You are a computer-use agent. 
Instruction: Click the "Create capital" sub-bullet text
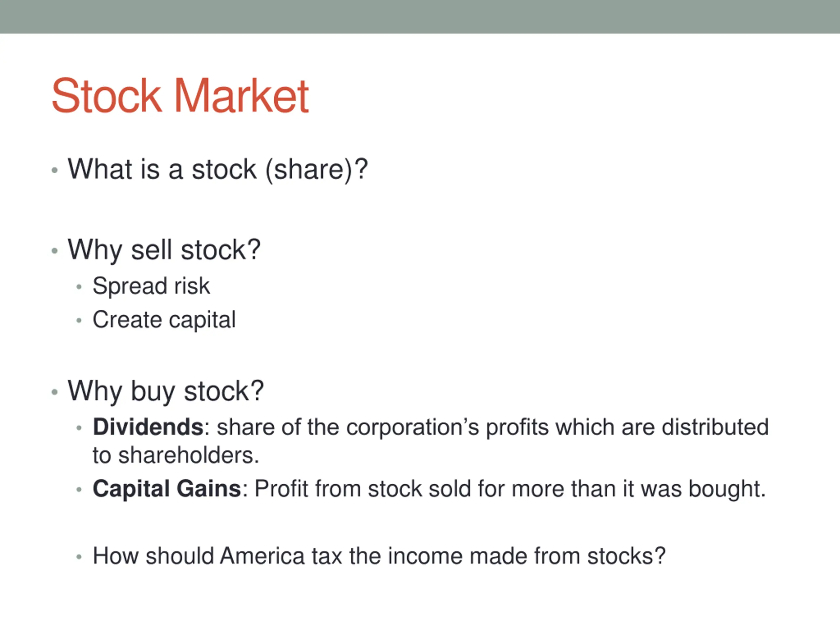click(164, 320)
